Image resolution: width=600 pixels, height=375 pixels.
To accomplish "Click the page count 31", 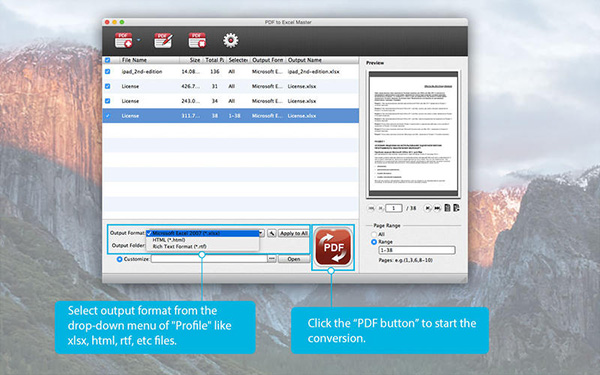I will click(x=215, y=86).
